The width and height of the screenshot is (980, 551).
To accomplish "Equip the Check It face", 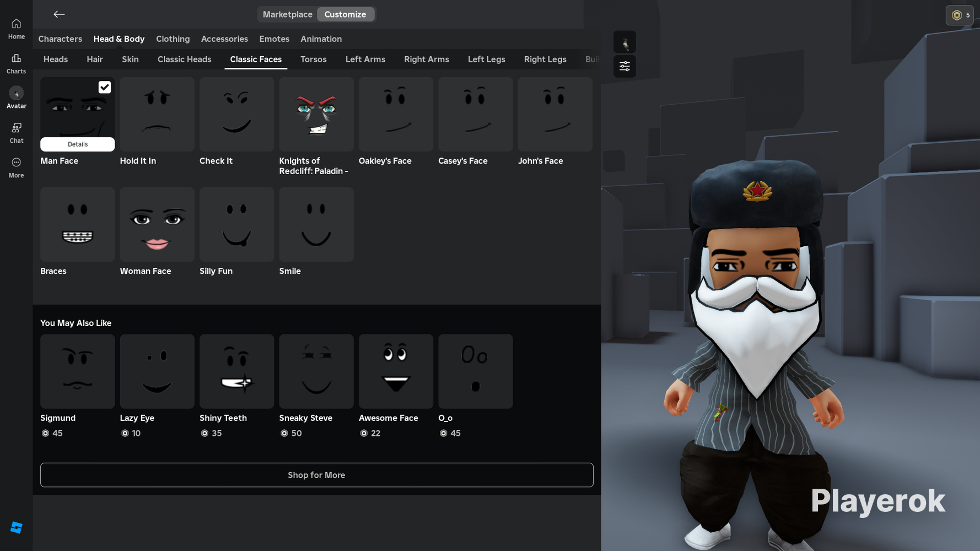I will pyautogui.click(x=236, y=114).
